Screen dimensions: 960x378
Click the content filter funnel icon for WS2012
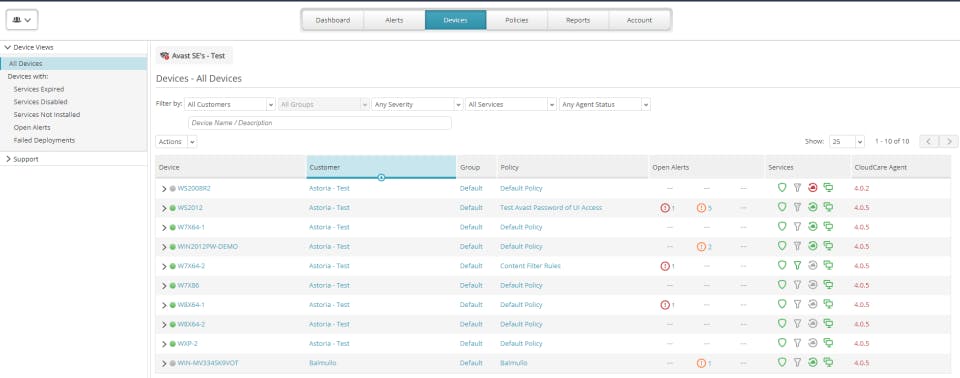[x=797, y=207]
